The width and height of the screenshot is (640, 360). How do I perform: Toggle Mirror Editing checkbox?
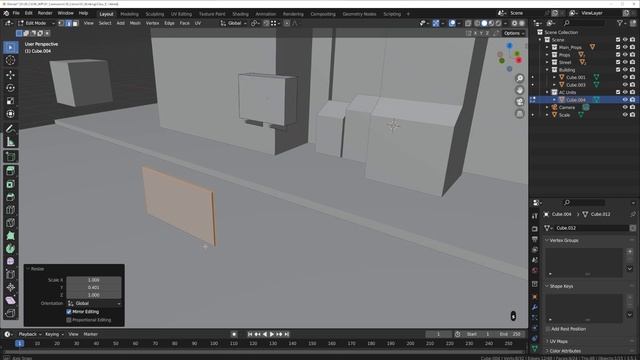[69, 312]
